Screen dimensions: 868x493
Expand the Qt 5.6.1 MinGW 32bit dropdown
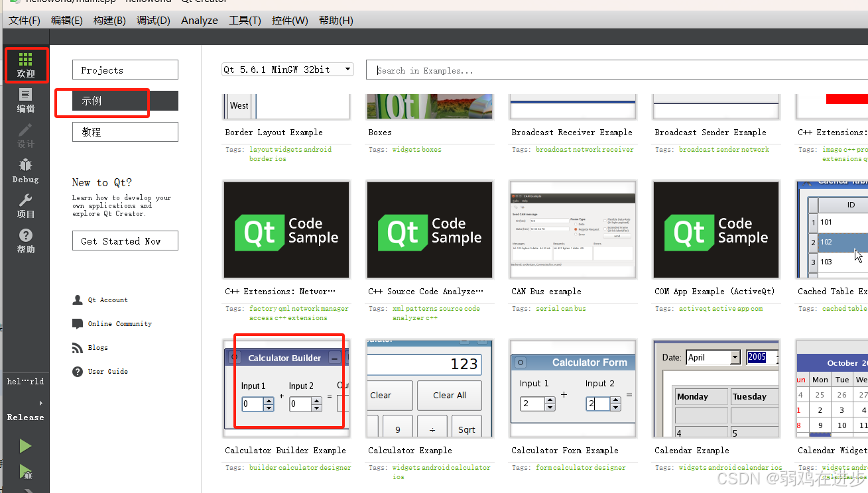[288, 70]
